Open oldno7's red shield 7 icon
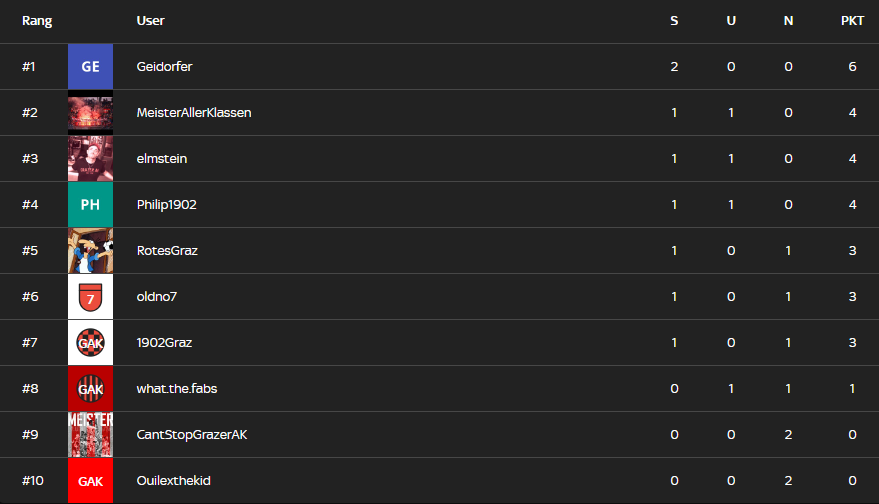The height and width of the screenshot is (504, 879). click(90, 297)
